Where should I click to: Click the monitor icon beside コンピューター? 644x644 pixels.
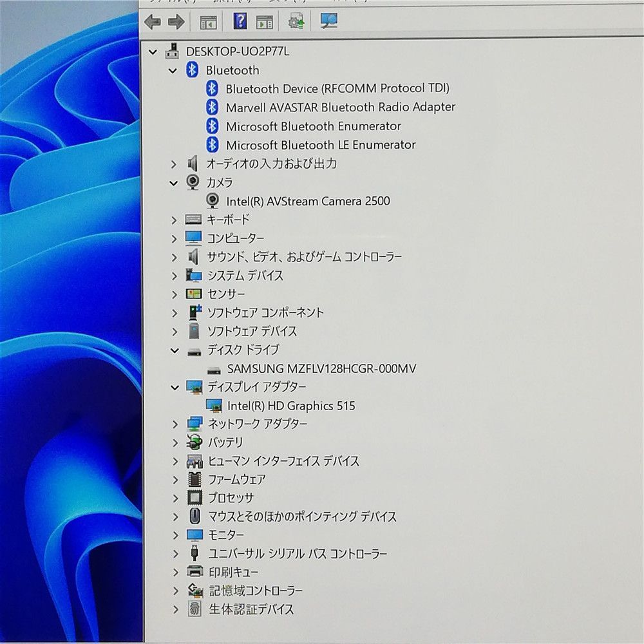tap(193, 238)
